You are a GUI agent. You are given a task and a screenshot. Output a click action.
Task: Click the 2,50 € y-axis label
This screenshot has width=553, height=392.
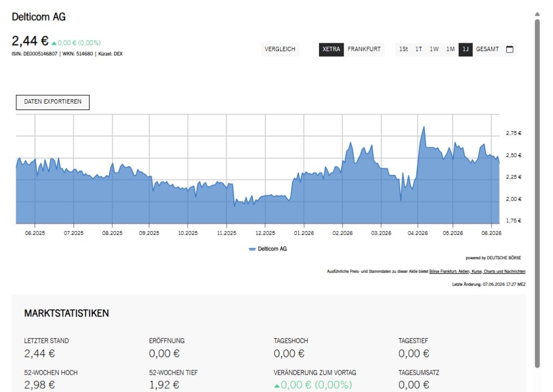pos(513,155)
